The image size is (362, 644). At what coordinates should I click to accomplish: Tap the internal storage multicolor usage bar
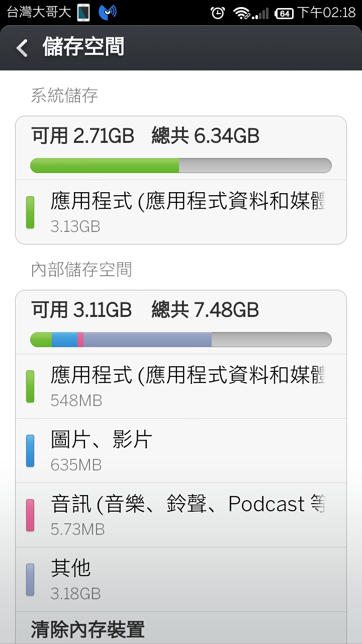tap(181, 340)
